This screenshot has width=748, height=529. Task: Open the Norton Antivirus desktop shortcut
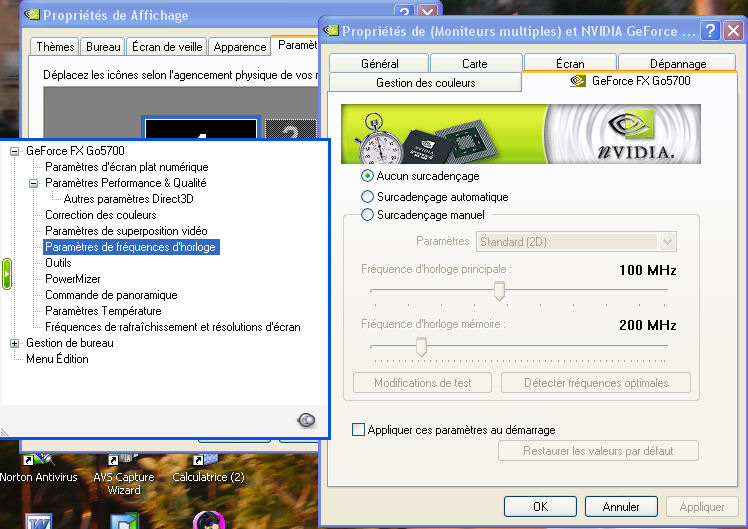(38, 470)
